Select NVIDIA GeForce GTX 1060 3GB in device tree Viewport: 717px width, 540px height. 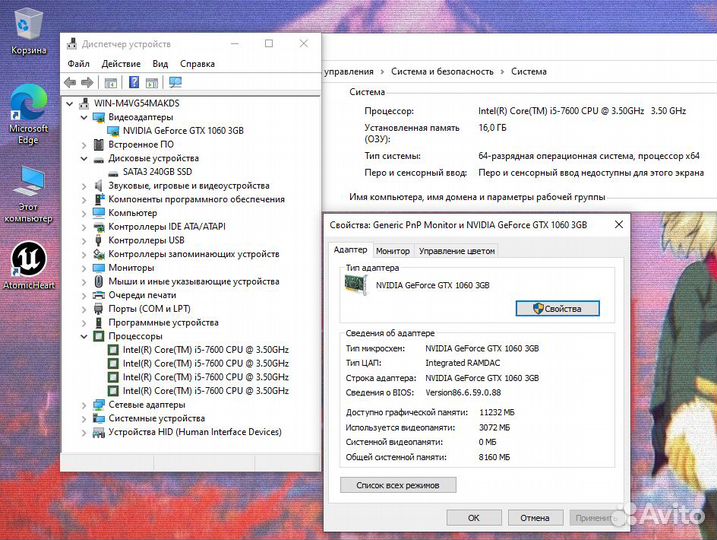coord(183,131)
